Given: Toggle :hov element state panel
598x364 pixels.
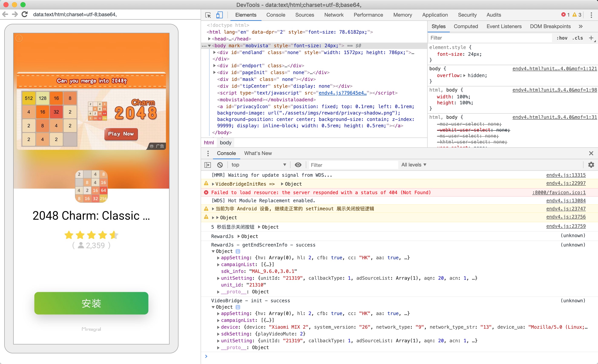Looking at the screenshot, I should point(562,38).
